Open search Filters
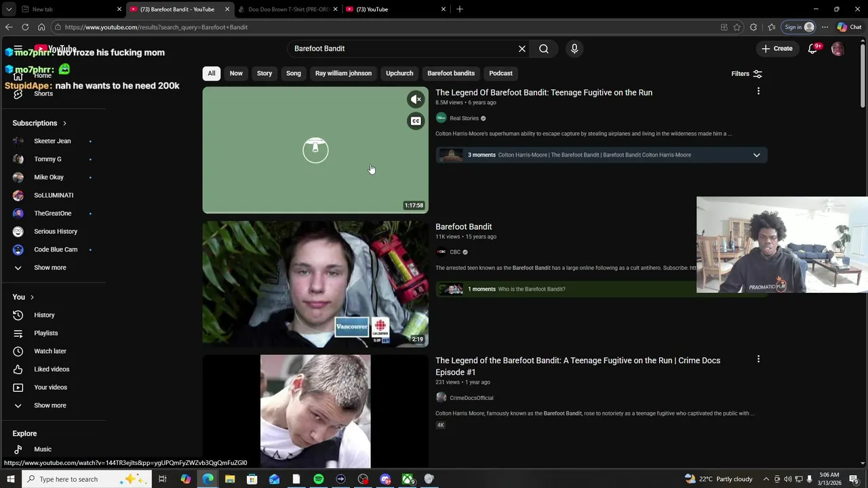The height and width of the screenshot is (488, 868). pos(747,73)
